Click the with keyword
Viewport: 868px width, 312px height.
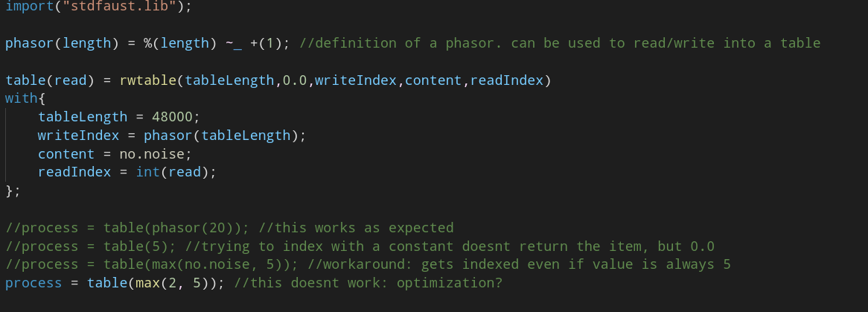tap(21, 98)
